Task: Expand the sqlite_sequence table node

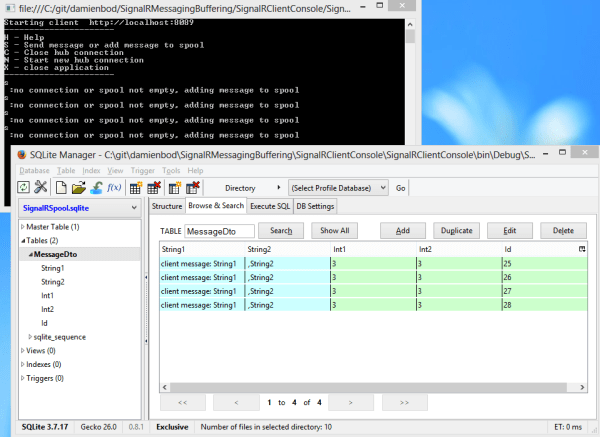Action: [x=30, y=337]
